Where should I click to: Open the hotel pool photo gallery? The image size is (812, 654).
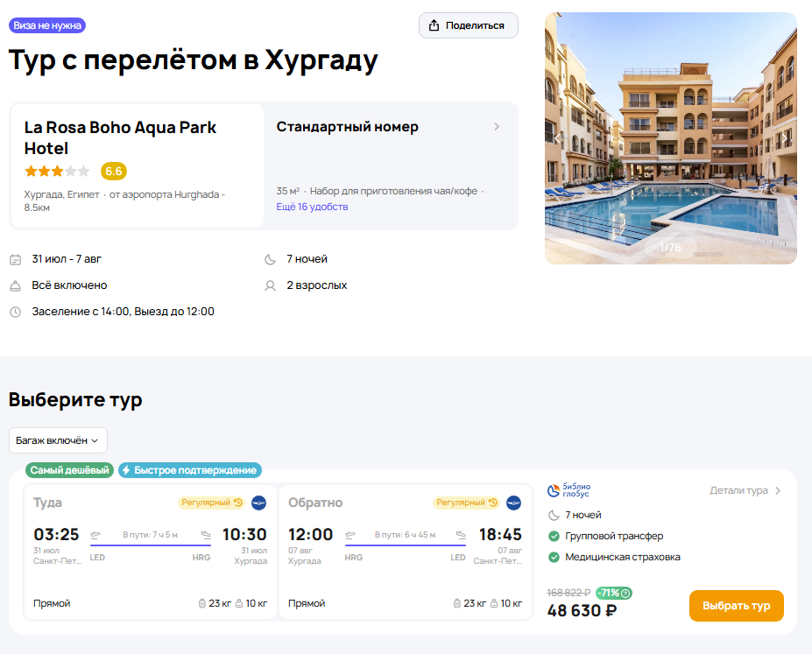tap(670, 138)
